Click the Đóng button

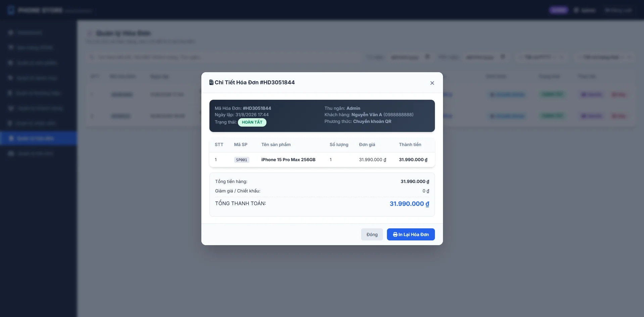point(372,234)
